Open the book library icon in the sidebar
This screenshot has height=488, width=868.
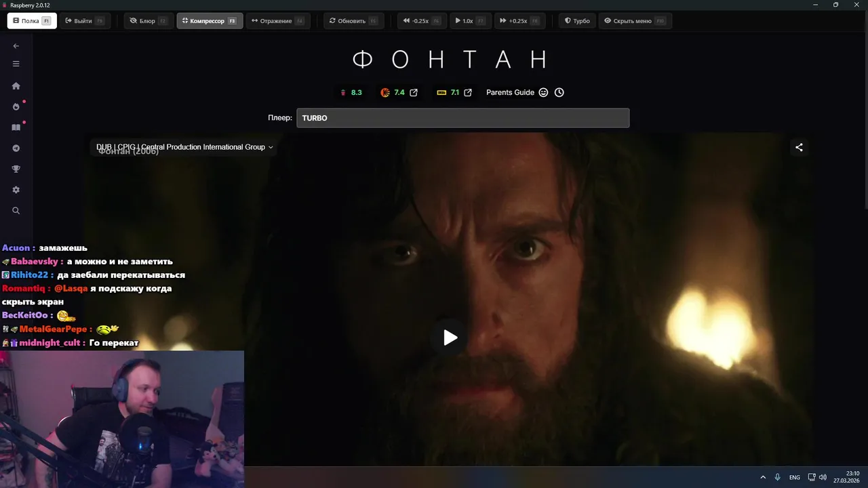[x=16, y=127]
